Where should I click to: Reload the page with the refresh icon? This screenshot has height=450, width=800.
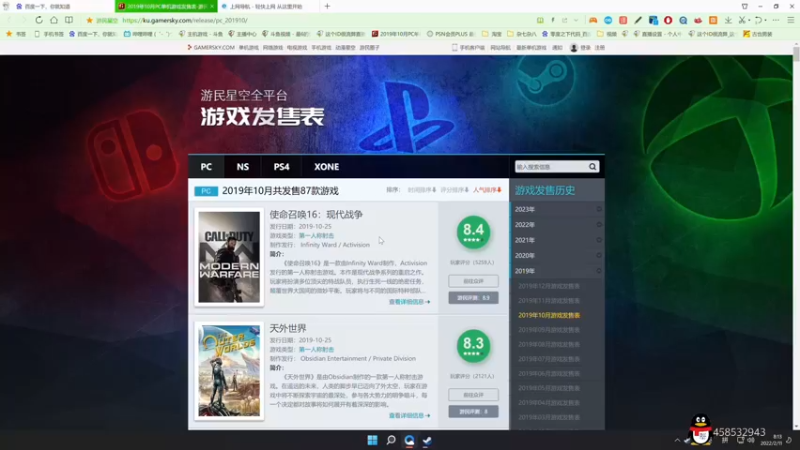(39, 20)
